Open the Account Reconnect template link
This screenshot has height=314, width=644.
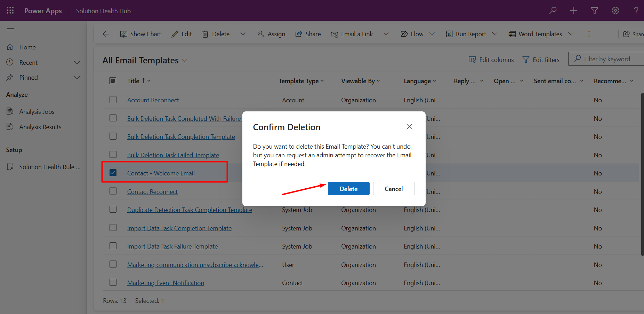(x=153, y=100)
